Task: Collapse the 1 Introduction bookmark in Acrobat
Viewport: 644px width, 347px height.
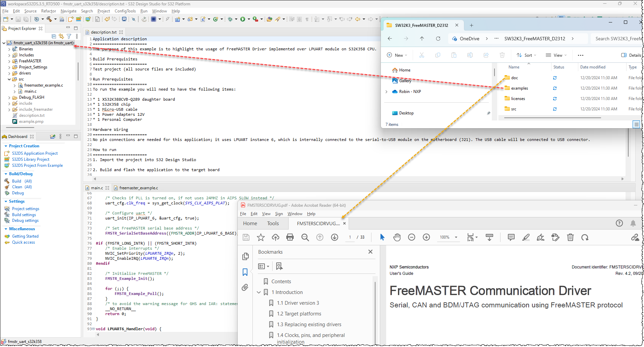Action: tap(259, 292)
